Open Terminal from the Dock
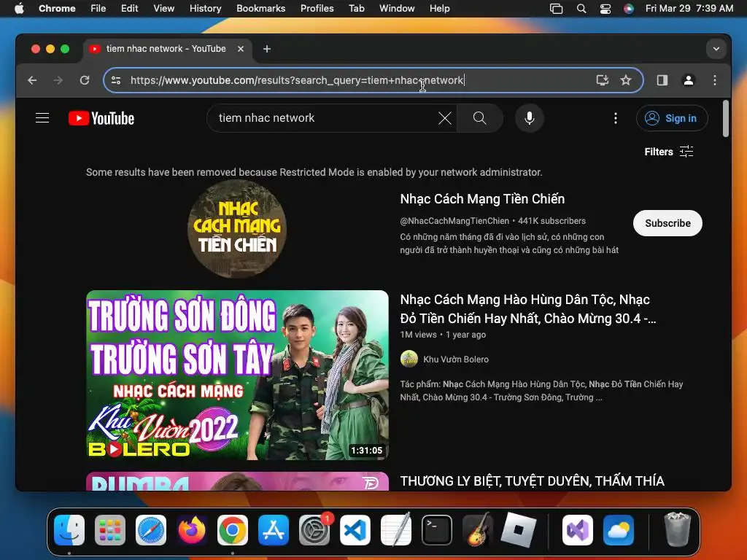747x560 pixels. pos(437,530)
